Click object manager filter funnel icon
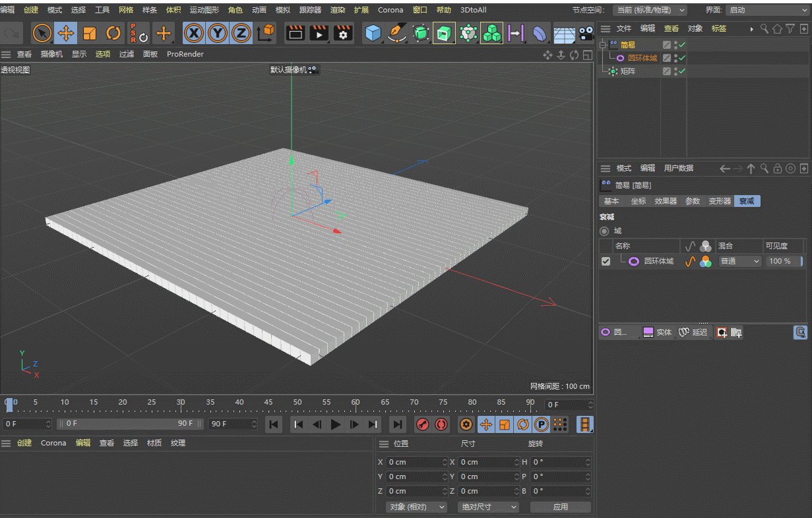The height and width of the screenshot is (518, 812). point(790,28)
